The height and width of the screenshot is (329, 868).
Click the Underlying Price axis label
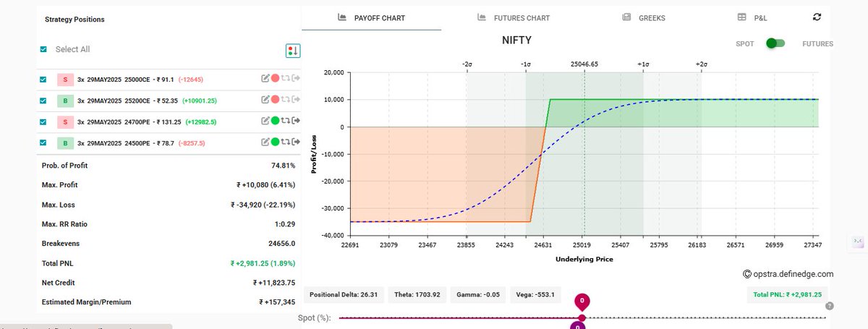(x=584, y=258)
